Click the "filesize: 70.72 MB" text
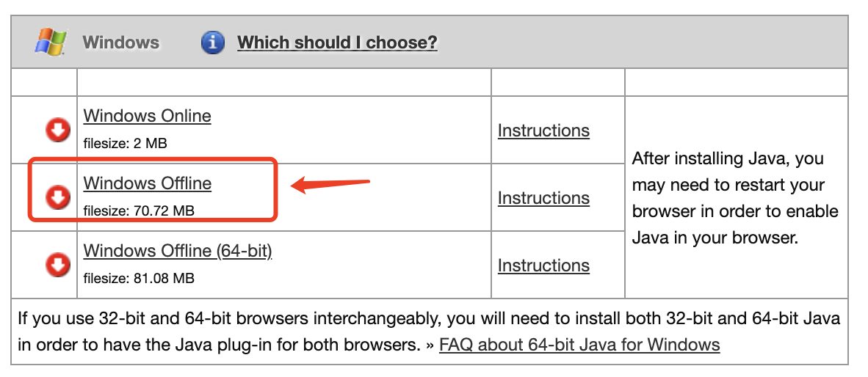868x377 pixels. point(139,211)
